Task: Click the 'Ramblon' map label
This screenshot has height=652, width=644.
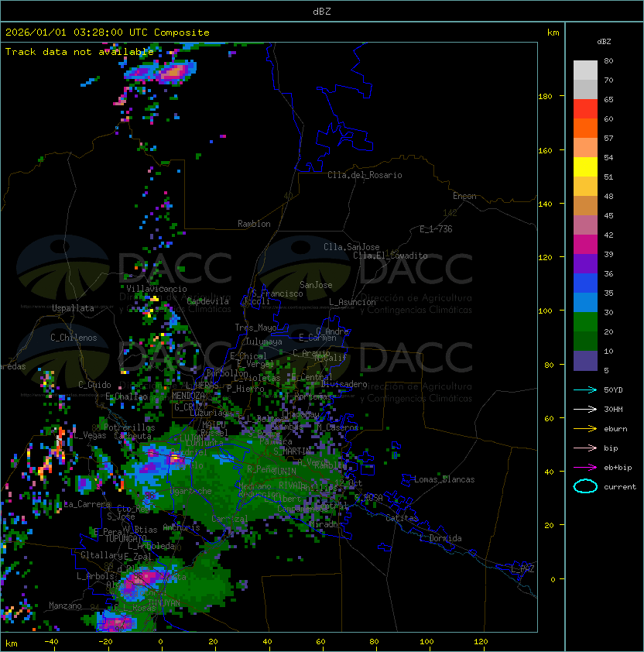Action: click(254, 224)
